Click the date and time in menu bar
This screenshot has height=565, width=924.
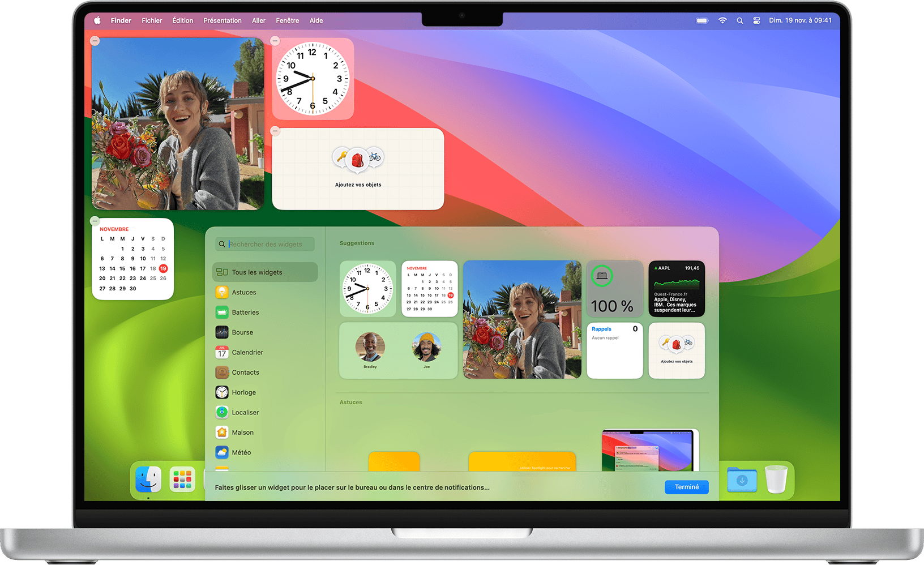click(800, 20)
